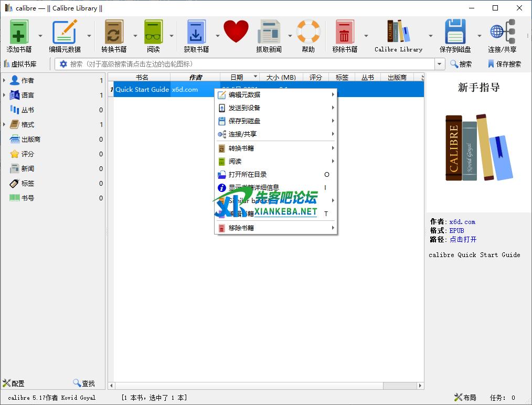Click the 添加书籍 (Add books) icon
The height and width of the screenshot is (405, 532).
[x=19, y=32]
